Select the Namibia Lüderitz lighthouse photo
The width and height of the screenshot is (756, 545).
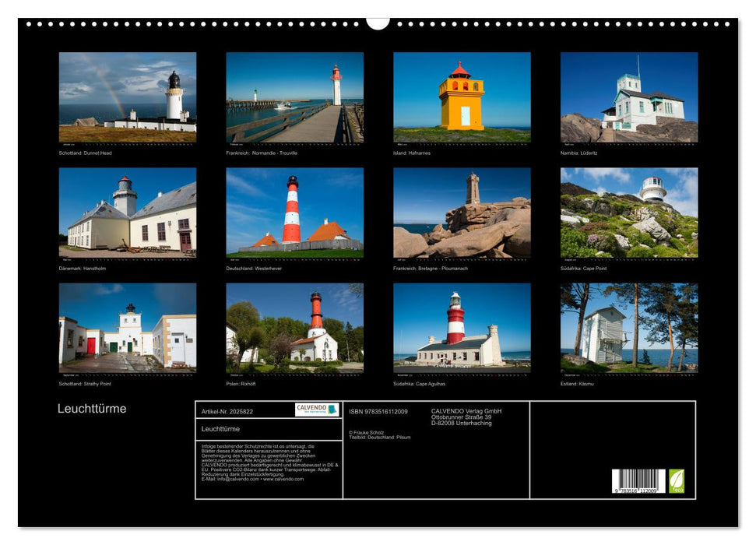[629, 97]
